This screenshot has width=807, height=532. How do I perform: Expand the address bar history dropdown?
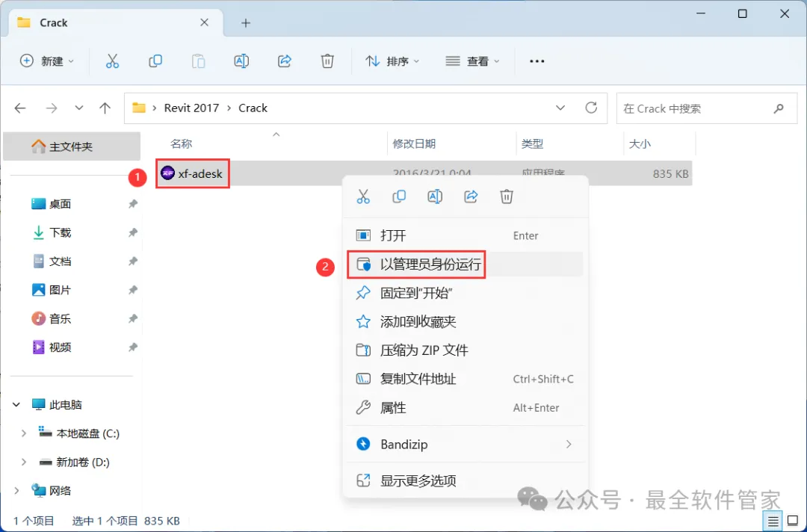[x=560, y=108]
